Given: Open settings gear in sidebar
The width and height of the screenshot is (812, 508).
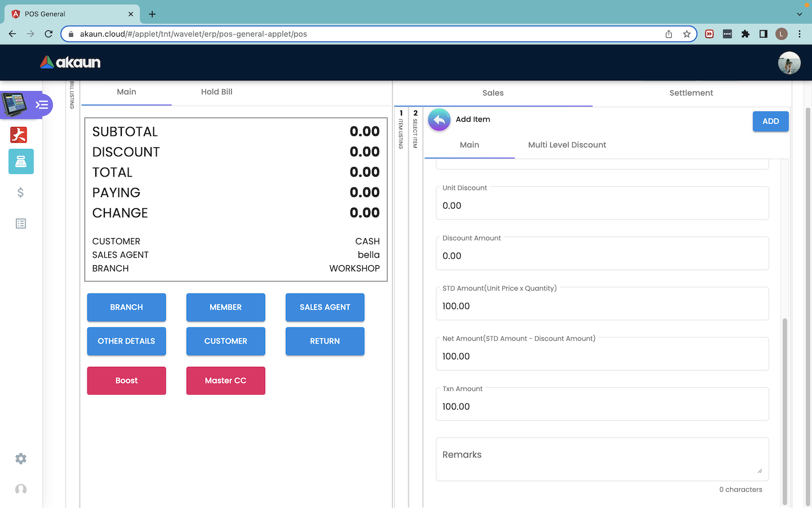Looking at the screenshot, I should tap(21, 459).
